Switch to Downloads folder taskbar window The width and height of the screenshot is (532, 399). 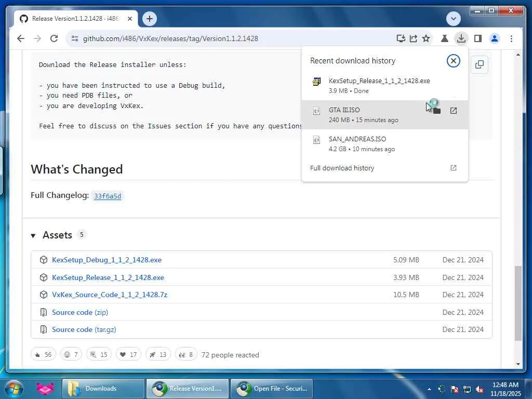pos(103,389)
